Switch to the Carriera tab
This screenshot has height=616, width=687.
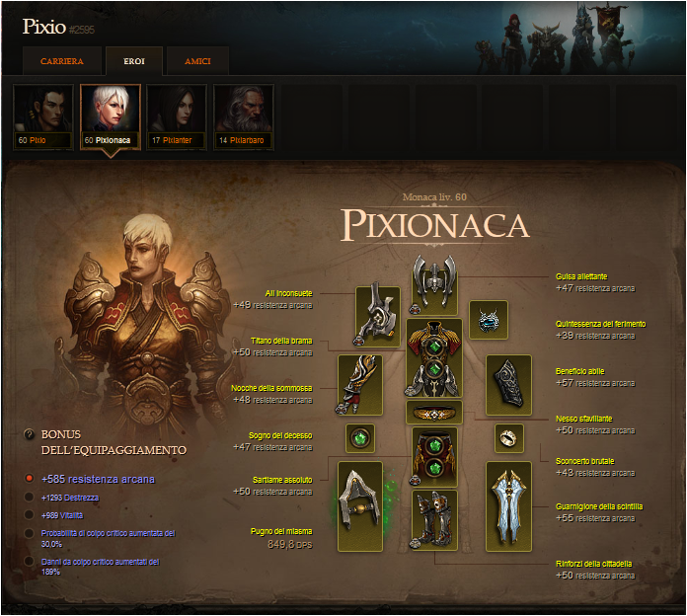pos(62,61)
